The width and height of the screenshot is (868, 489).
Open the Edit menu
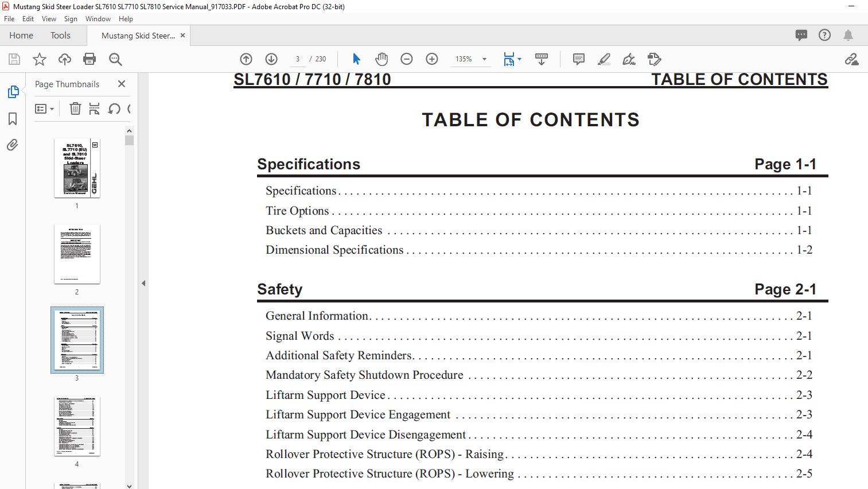[28, 19]
